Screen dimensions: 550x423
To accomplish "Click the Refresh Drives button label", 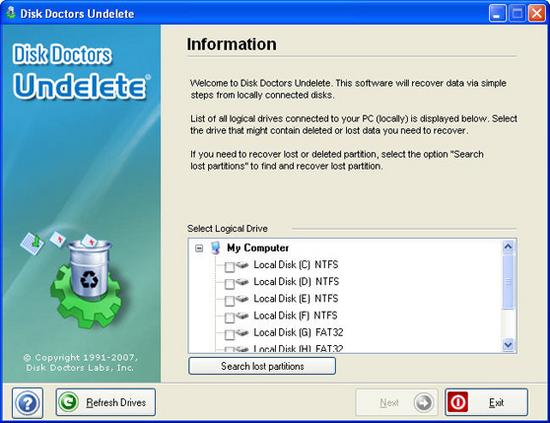I will click(x=116, y=402).
